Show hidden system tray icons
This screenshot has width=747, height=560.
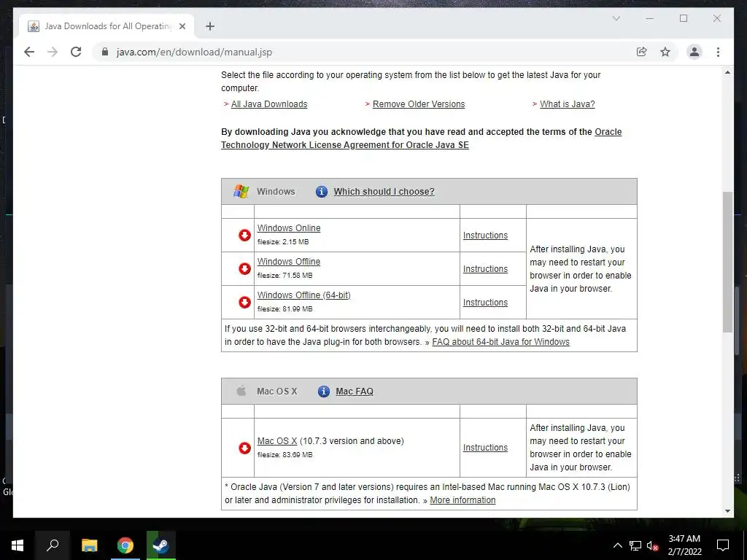click(x=617, y=545)
